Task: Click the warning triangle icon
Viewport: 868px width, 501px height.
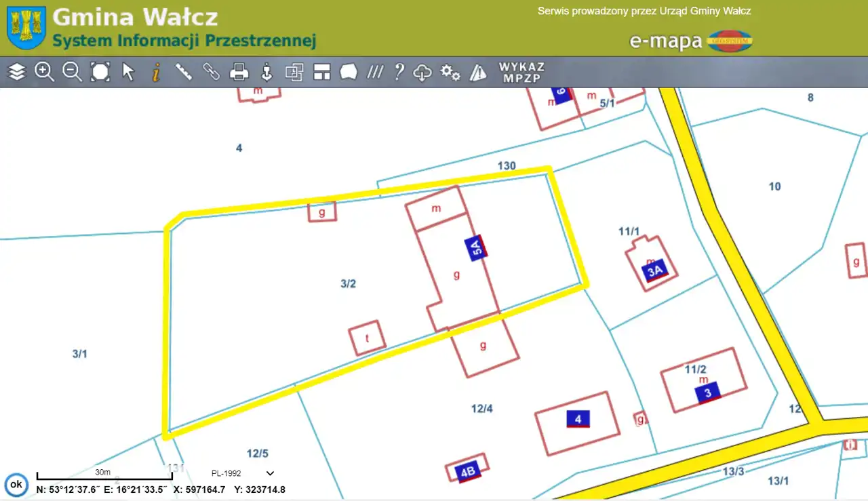Action: pyautogui.click(x=478, y=71)
